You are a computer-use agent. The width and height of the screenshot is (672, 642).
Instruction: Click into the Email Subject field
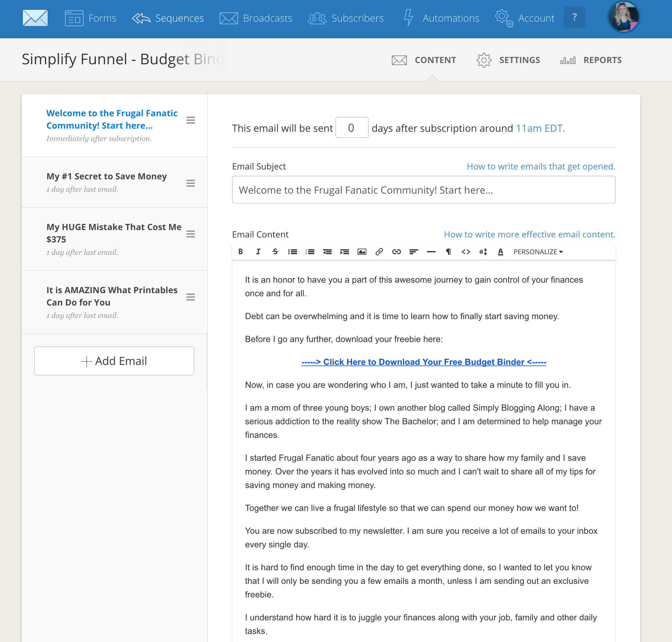tap(424, 190)
